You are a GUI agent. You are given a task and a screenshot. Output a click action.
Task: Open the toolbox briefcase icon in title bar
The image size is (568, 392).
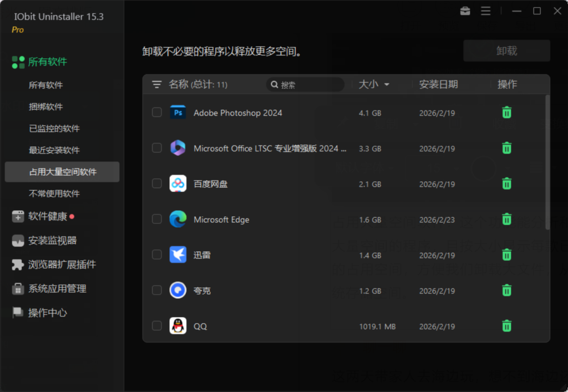tap(465, 11)
